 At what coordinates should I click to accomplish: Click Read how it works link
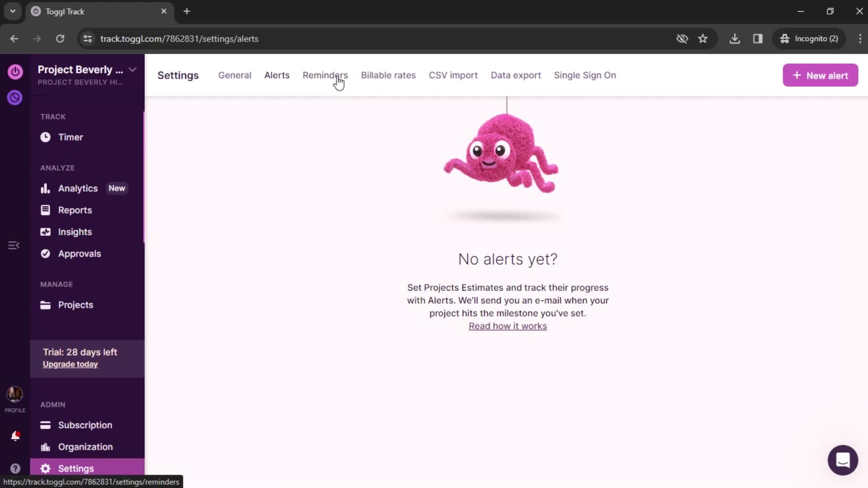508,326
